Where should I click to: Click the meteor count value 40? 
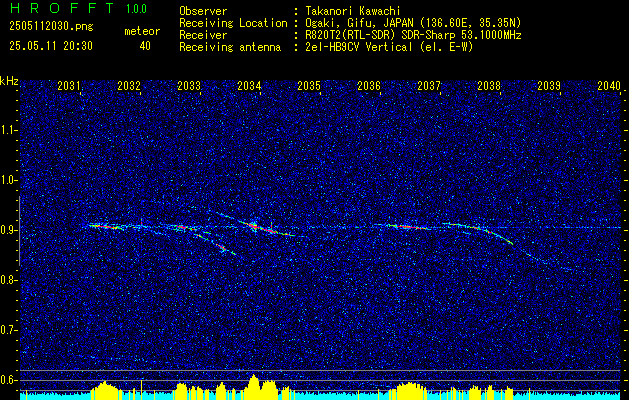145,46
